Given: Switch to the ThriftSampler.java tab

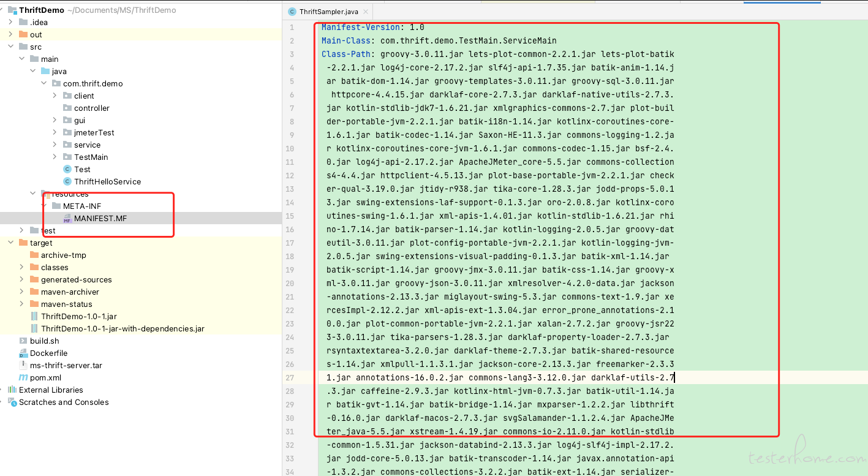Looking at the screenshot, I should click(x=330, y=12).
